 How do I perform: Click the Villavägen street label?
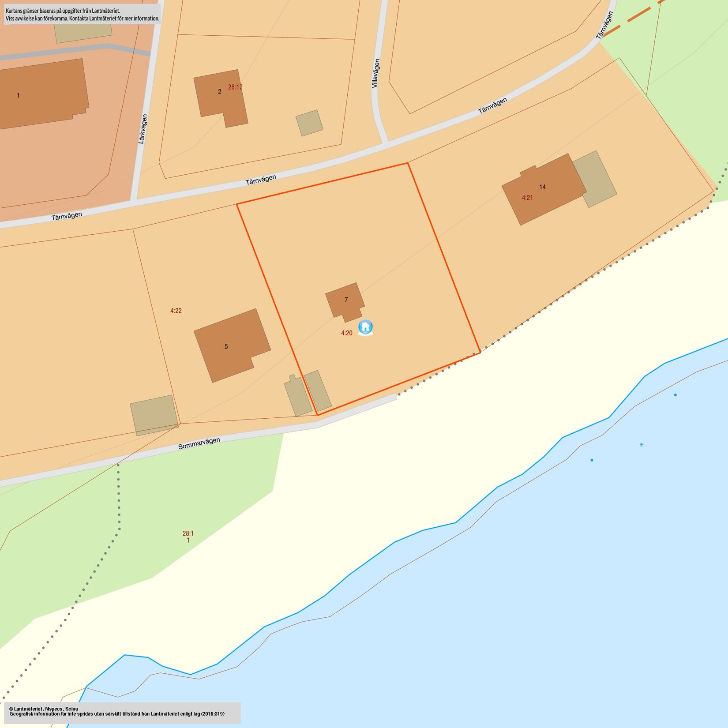pos(375,73)
